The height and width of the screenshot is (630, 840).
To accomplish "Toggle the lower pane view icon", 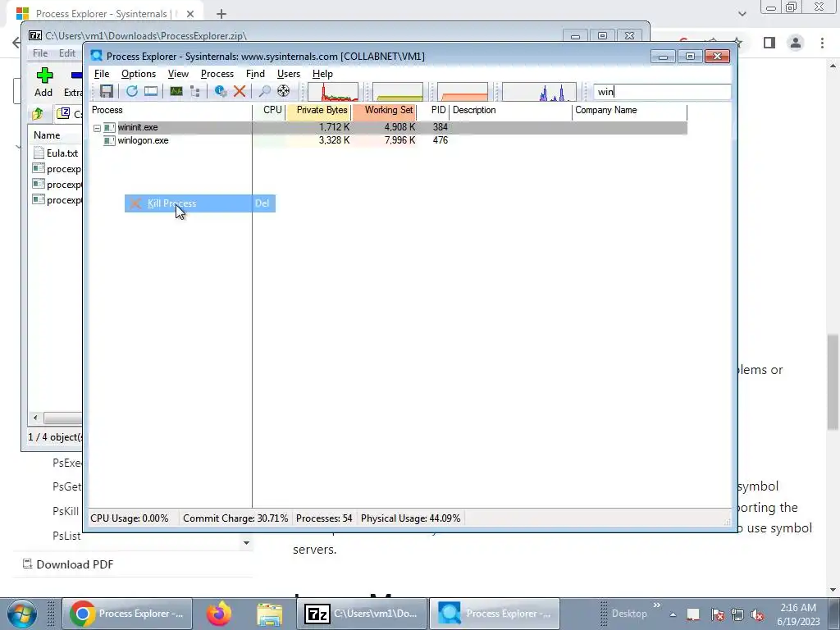I will click(x=151, y=91).
